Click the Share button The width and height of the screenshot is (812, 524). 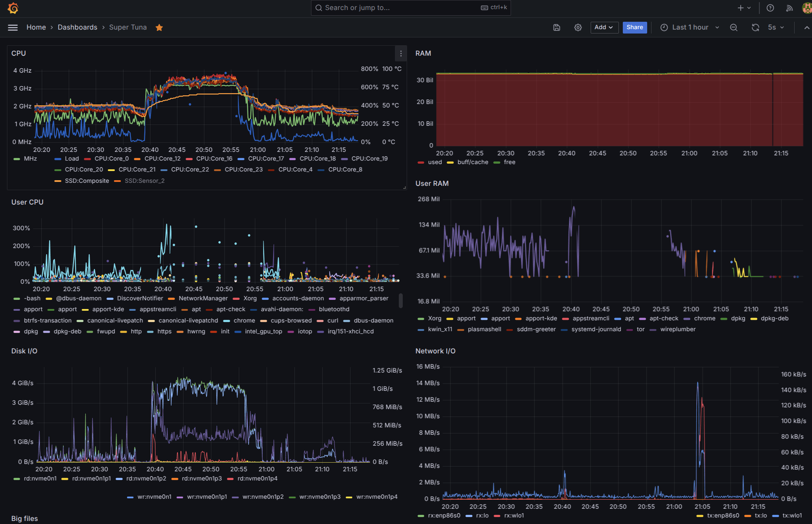coord(635,27)
